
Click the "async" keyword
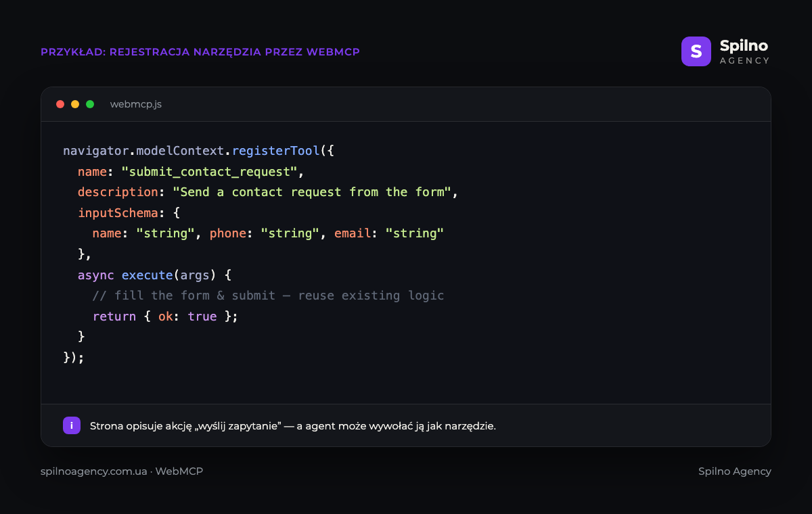click(x=96, y=275)
